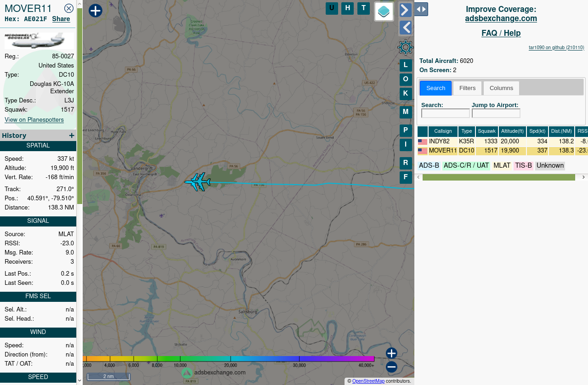The image size is (588, 385).
Task: Click the ADS-C/R / UAT legend swatch
Action: [x=466, y=166]
